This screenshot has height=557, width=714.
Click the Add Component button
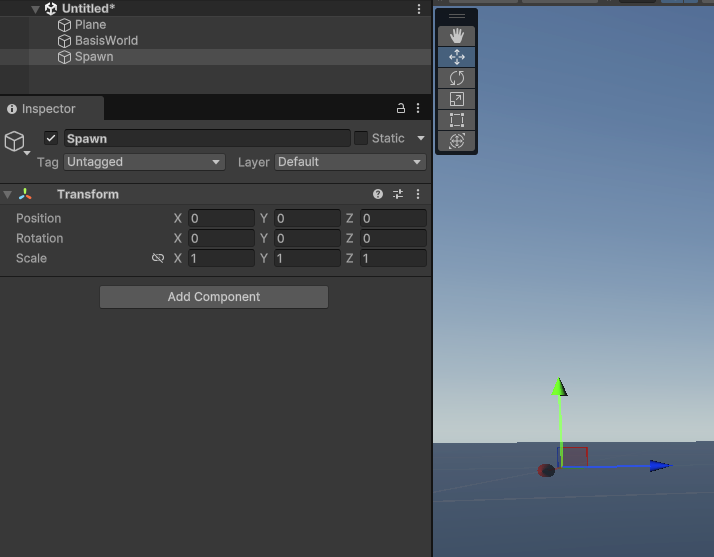[x=214, y=297]
